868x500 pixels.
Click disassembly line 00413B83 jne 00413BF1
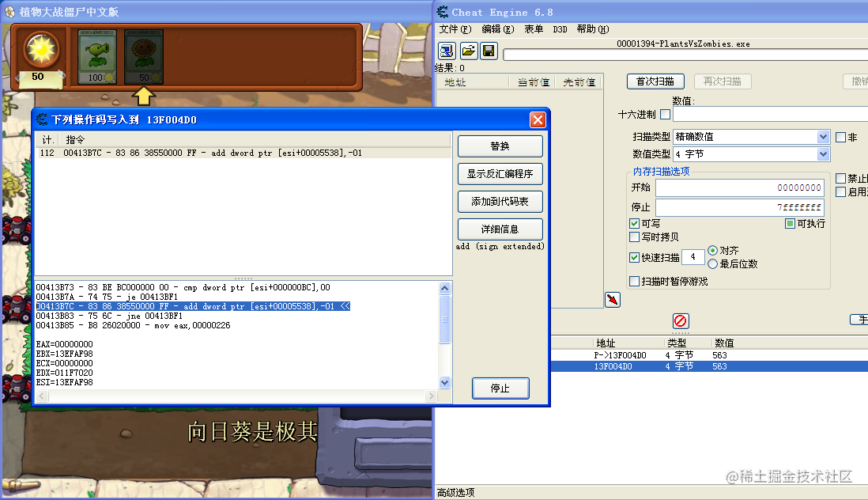point(109,316)
